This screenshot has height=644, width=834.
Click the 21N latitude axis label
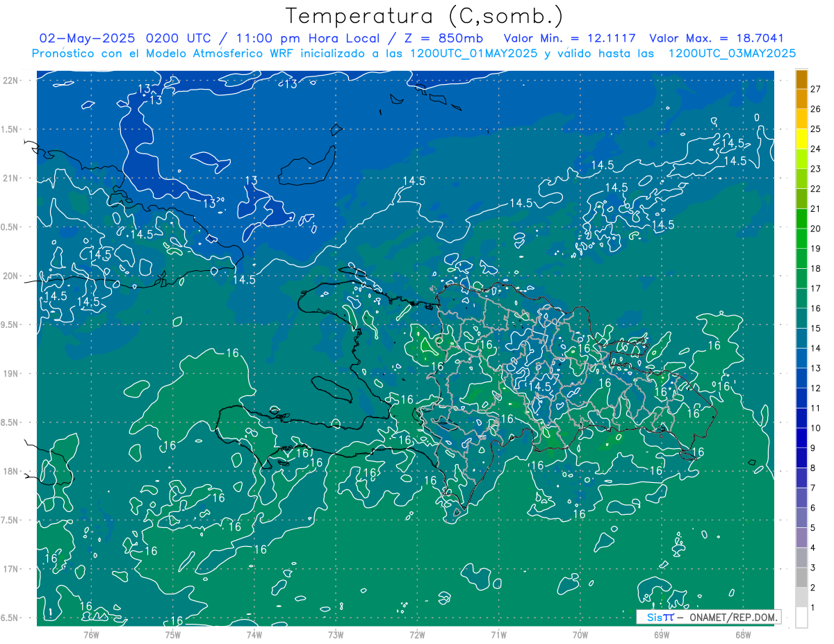click(x=11, y=179)
